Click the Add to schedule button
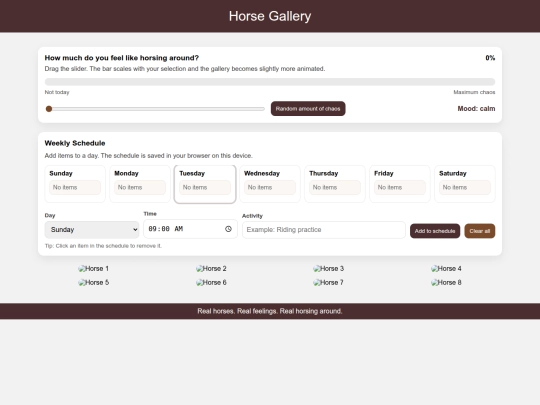This screenshot has height=405, width=540. (435, 231)
